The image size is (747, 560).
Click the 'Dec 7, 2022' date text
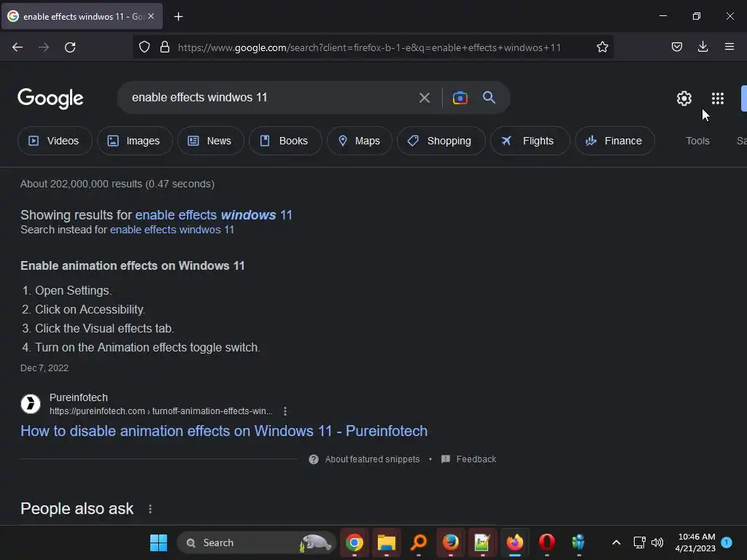click(x=44, y=368)
